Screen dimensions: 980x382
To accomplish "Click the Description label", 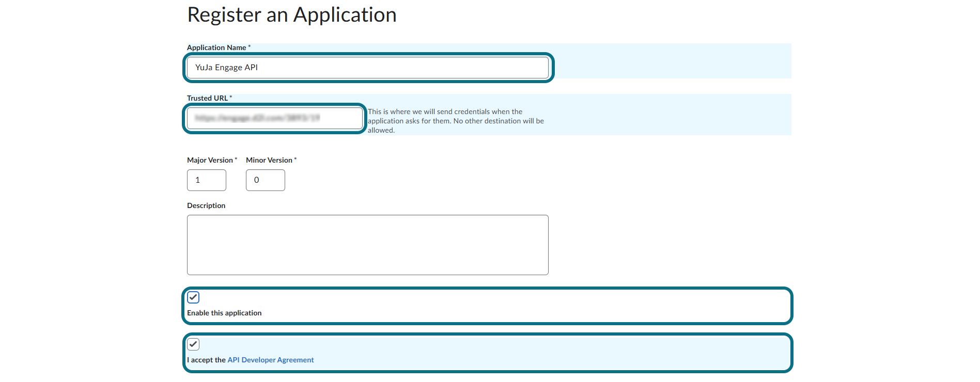I will (206, 205).
